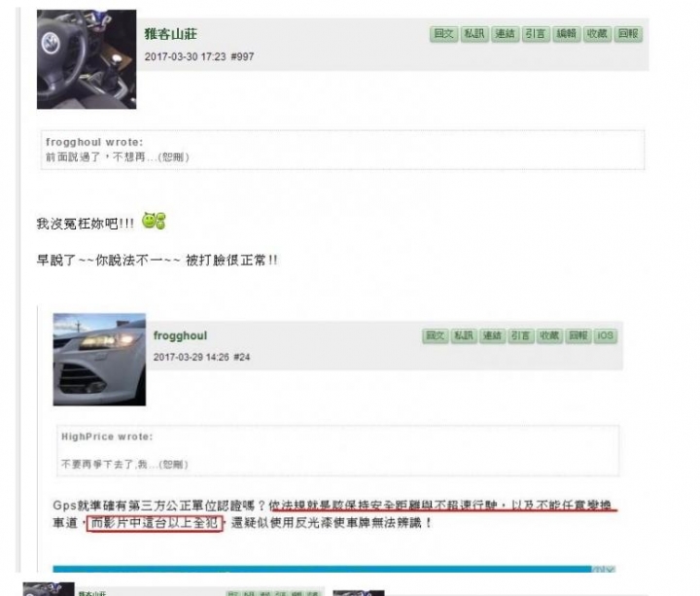Click 回文 reply button on post #997
Screen dimensions: 700x596
(x=443, y=34)
